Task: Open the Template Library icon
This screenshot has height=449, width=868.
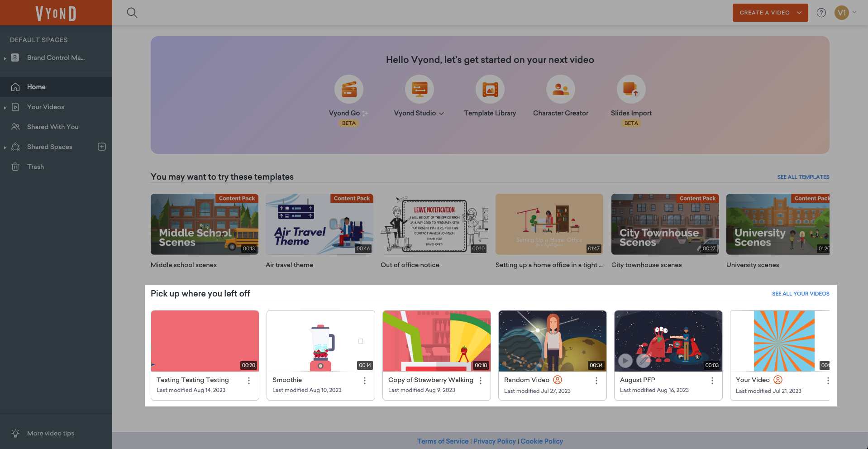Action: [x=490, y=89]
